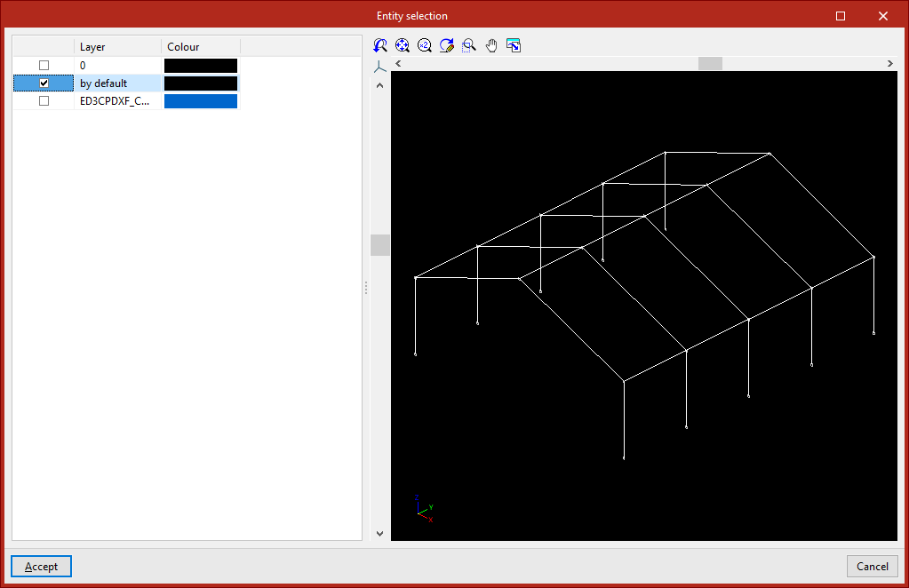This screenshot has height=588, width=909.
Task: Click blue colour swatch of ED3CPDXF_C... layer
Action: click(x=201, y=101)
